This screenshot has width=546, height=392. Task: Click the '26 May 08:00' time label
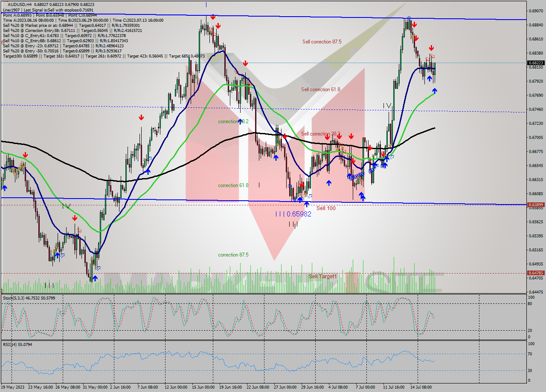click(68, 387)
